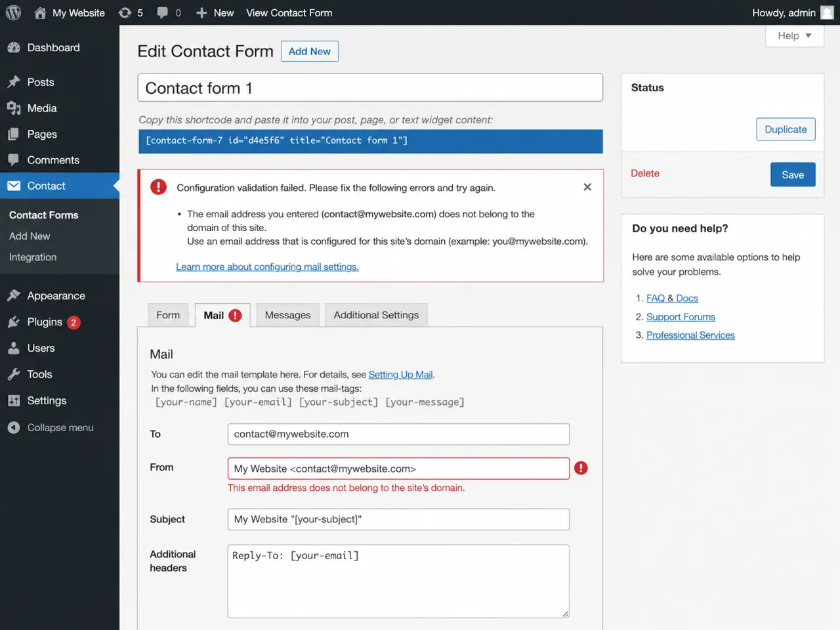
Task: Click View Contact Form in admin bar
Action: (289, 12)
